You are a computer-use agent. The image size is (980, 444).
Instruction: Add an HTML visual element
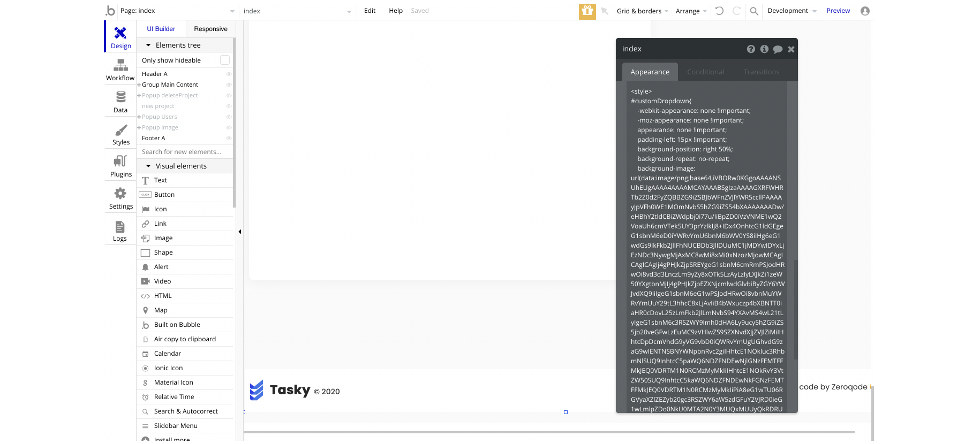pyautogui.click(x=185, y=296)
